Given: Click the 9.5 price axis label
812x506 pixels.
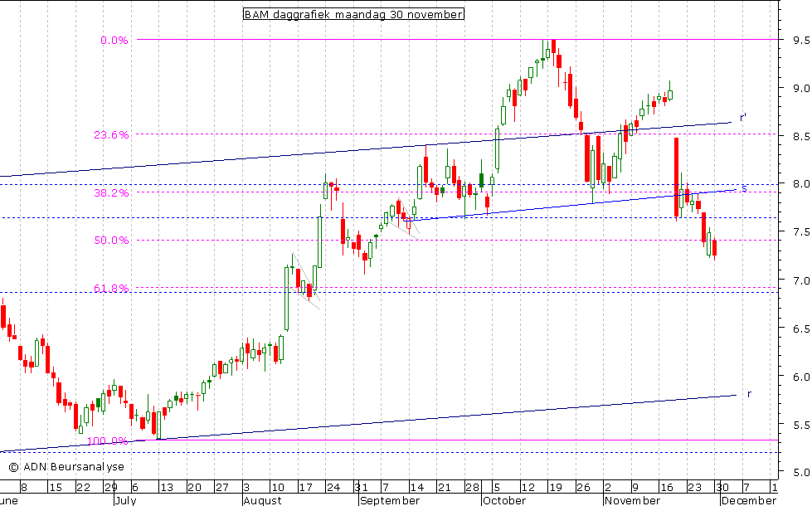Looking at the screenshot, I should (800, 40).
